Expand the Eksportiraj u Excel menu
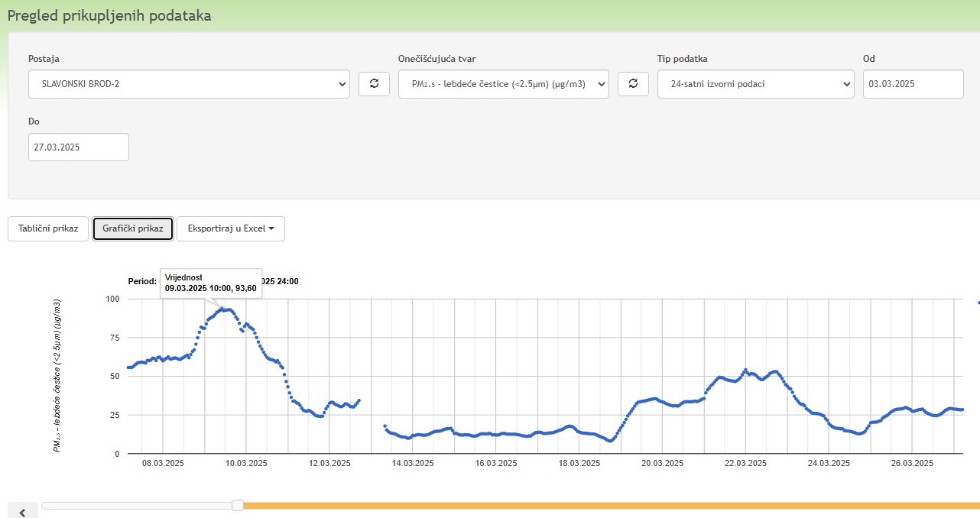The height and width of the screenshot is (518, 980). [x=230, y=228]
